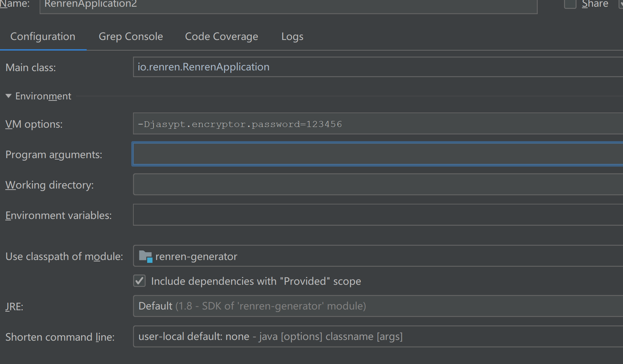The height and width of the screenshot is (364, 623).
Task: Click the Main class input field
Action: (x=378, y=67)
